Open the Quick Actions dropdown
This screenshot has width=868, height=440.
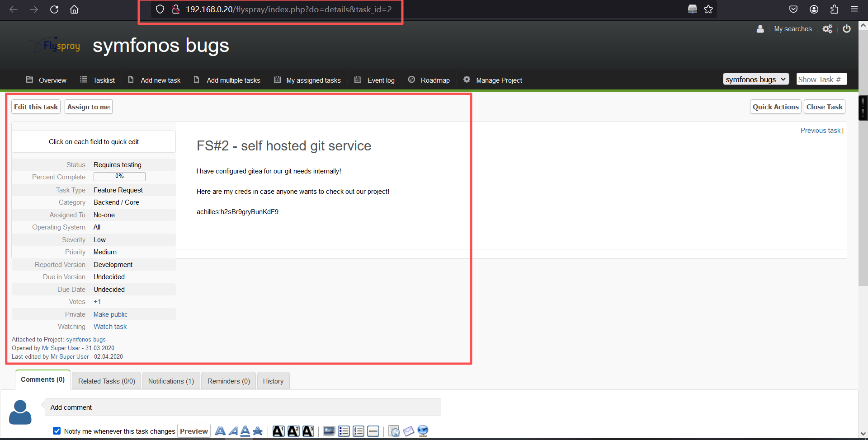[x=775, y=107]
